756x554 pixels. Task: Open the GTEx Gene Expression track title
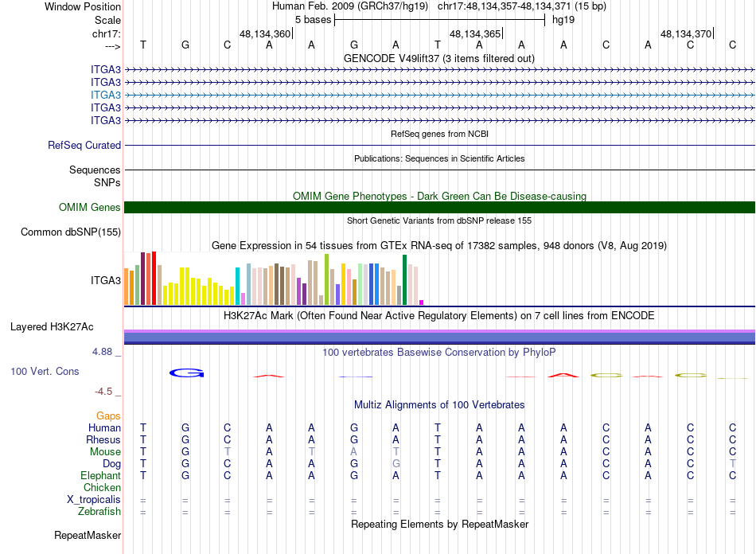[x=439, y=245]
